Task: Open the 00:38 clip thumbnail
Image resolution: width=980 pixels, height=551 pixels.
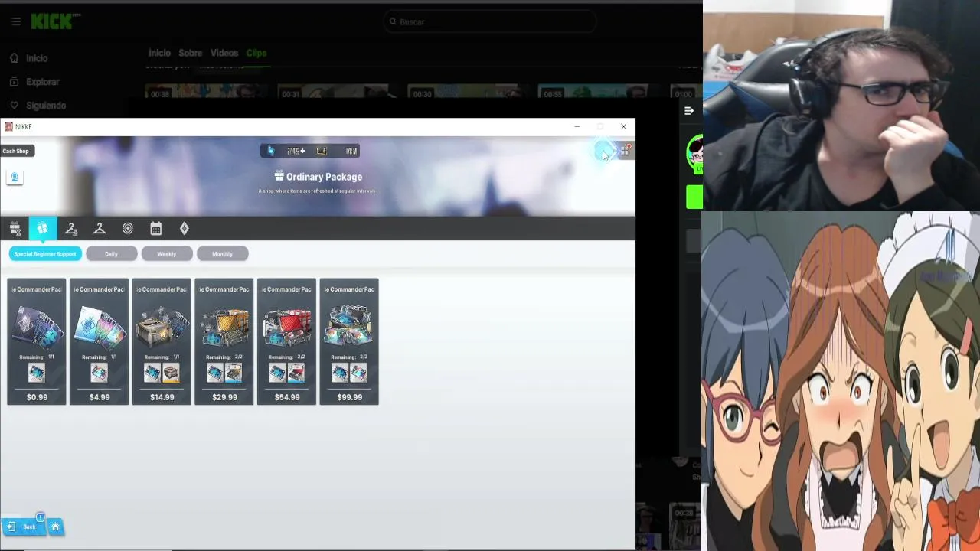Action: pos(205,91)
